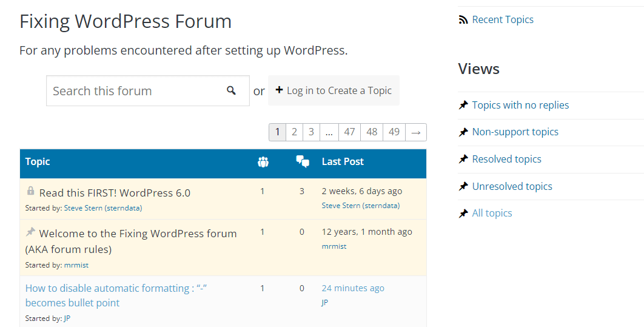The image size is (644, 327).
Task: Open mrmist profile under Started by
Action: 76,265
